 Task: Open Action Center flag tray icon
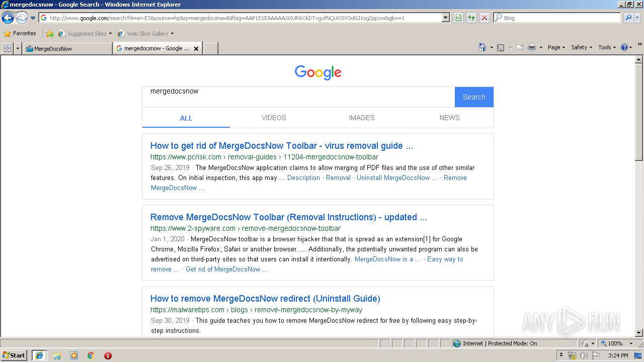(x=596, y=355)
